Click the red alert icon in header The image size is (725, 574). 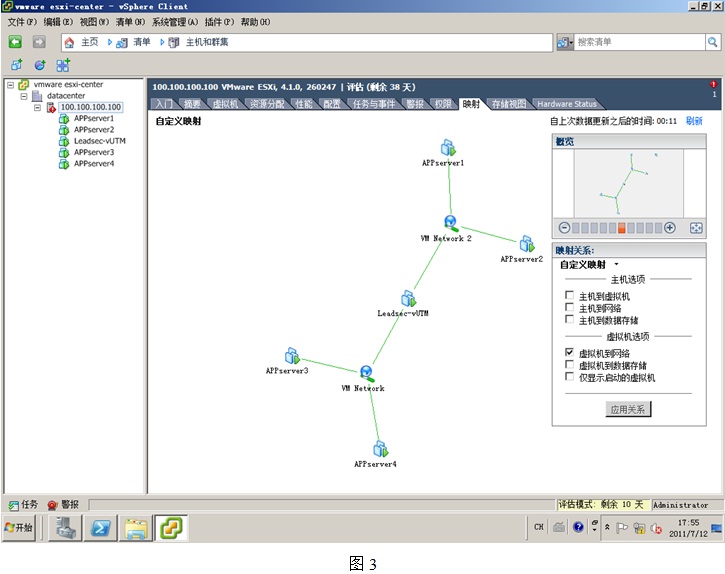[713, 84]
